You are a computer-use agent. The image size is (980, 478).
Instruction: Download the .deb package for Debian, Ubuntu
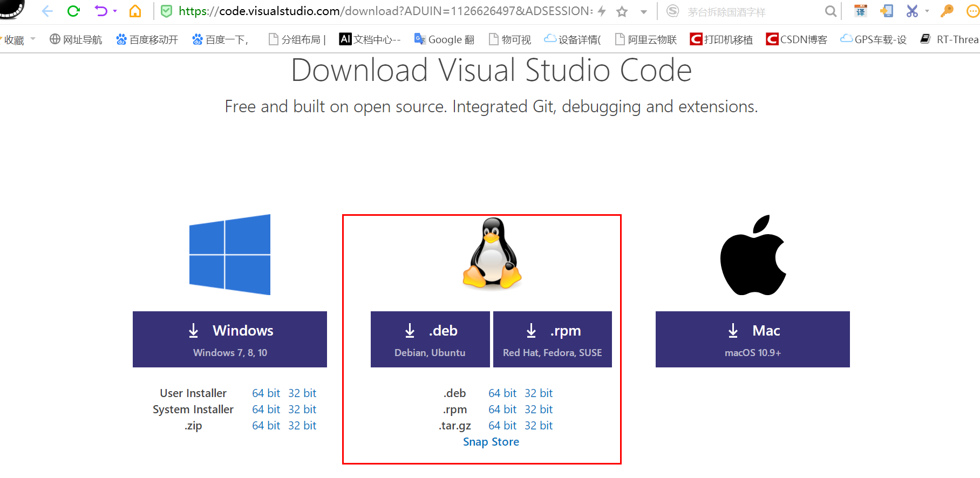(x=430, y=339)
